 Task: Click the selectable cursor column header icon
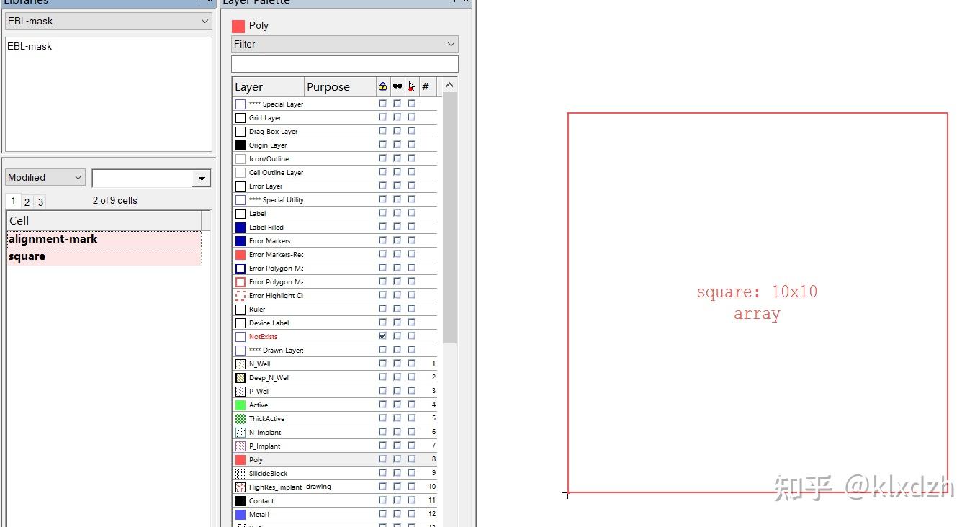click(x=411, y=86)
